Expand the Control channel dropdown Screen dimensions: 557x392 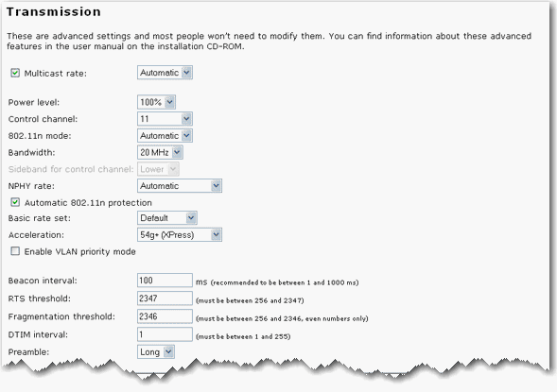coord(165,119)
